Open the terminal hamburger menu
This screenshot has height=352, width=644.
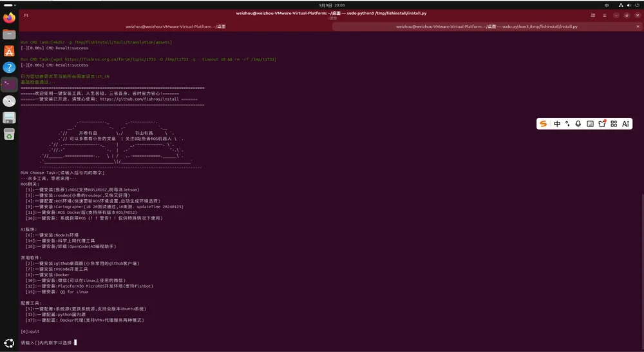[605, 15]
